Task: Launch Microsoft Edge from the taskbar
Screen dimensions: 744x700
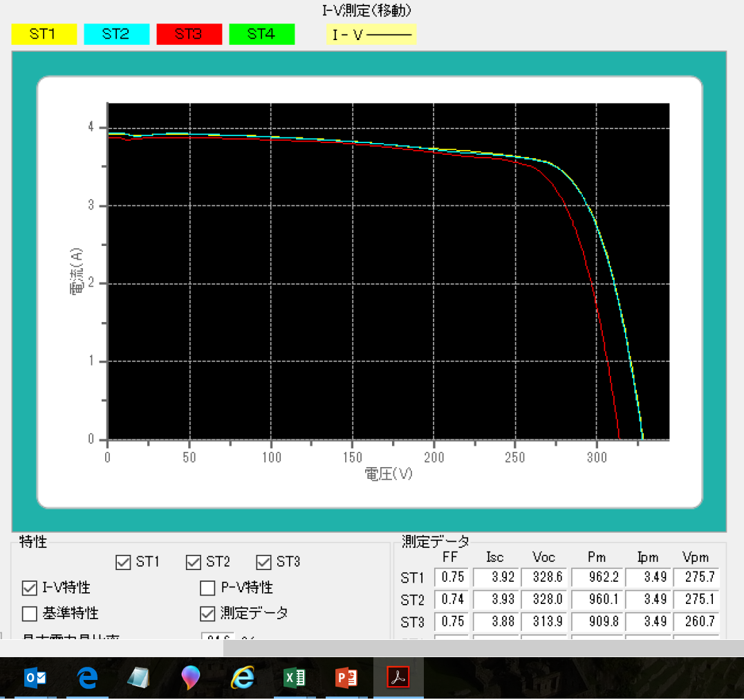Action: [x=87, y=678]
